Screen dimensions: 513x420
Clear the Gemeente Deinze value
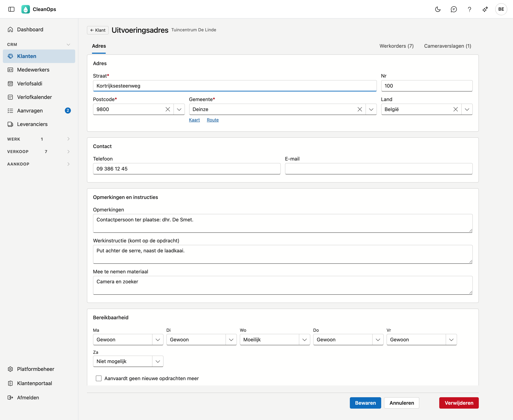coord(360,109)
